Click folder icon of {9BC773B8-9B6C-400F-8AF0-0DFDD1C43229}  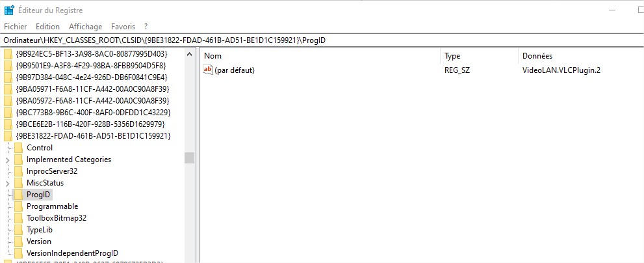coord(8,113)
